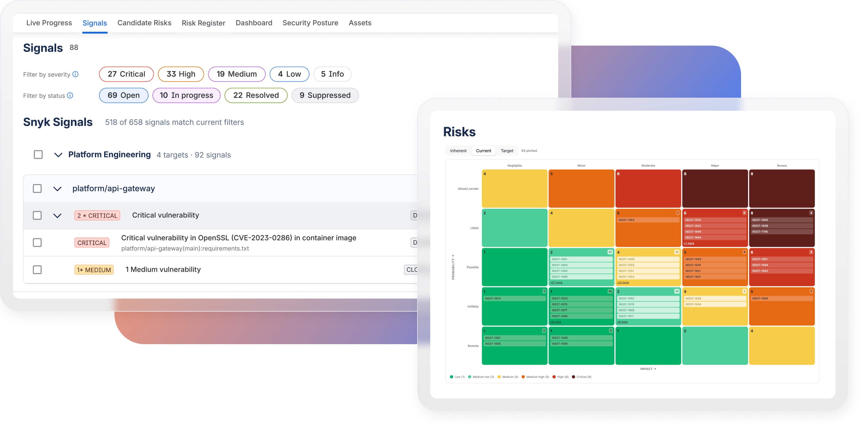
Task: Open the severity filter info icon
Action: 75,74
